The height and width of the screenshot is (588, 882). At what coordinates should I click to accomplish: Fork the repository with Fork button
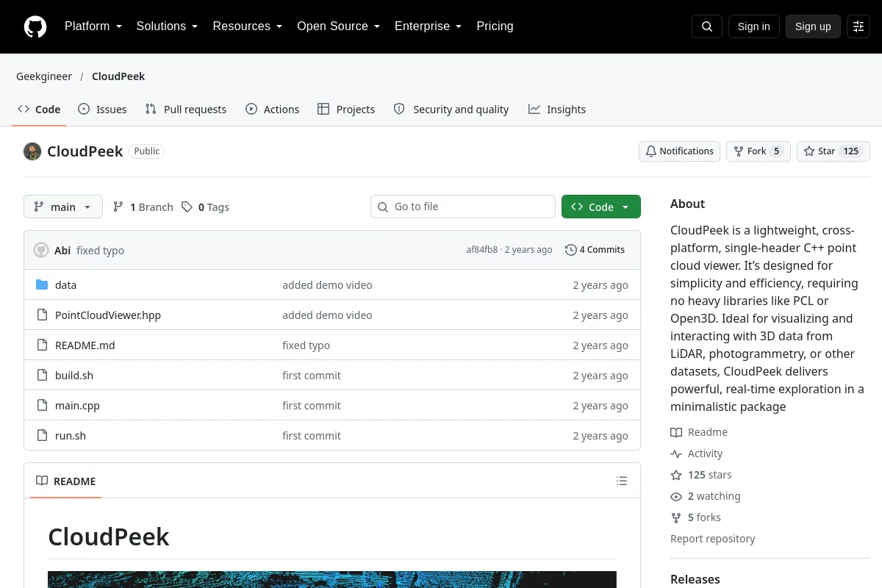759,151
